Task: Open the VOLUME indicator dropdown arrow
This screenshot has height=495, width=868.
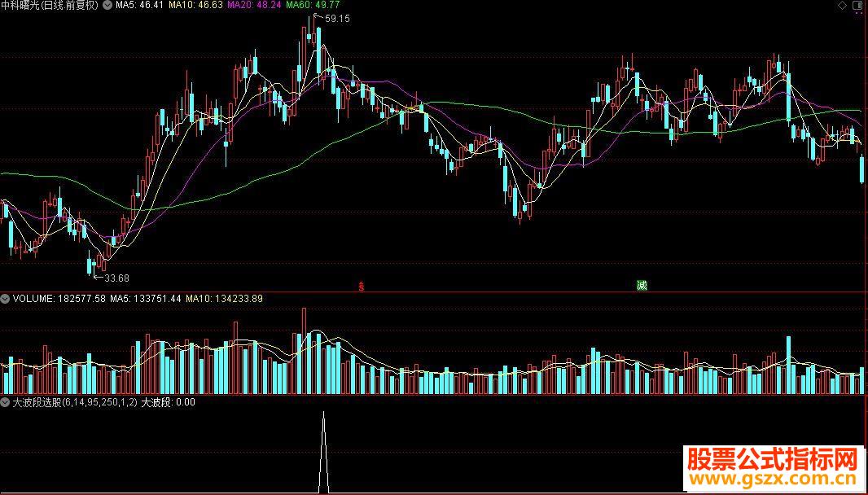Action: click(5, 299)
